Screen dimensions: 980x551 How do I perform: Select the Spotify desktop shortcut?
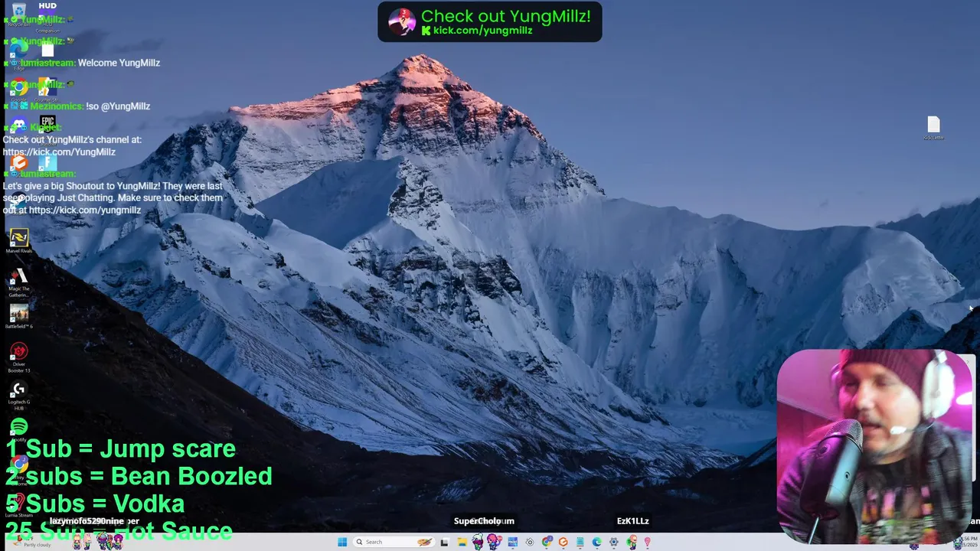tap(19, 429)
